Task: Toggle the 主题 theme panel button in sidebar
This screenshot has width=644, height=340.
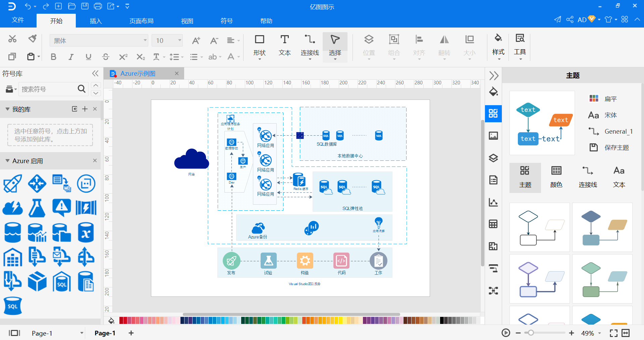Action: 493,114
